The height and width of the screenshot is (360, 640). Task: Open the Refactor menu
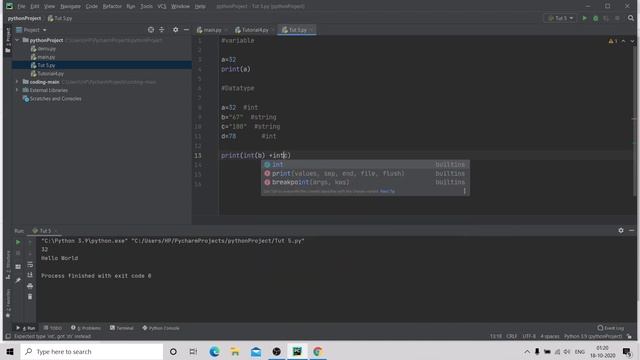pos(112,6)
